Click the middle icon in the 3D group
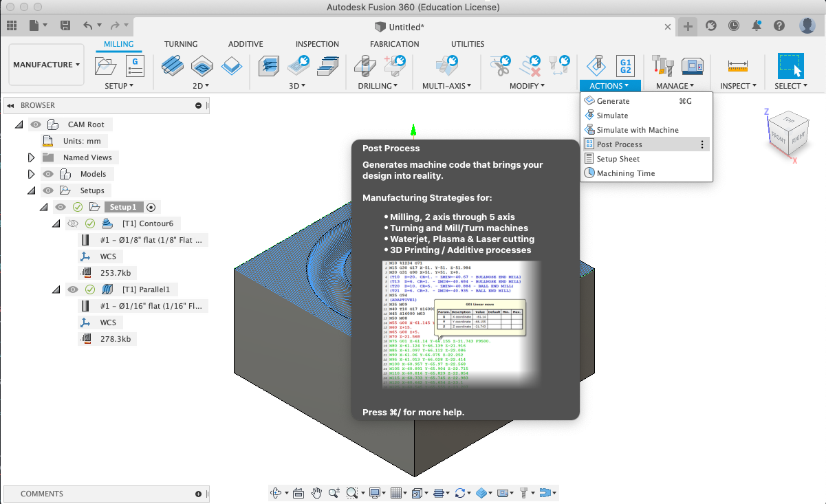 tap(298, 66)
